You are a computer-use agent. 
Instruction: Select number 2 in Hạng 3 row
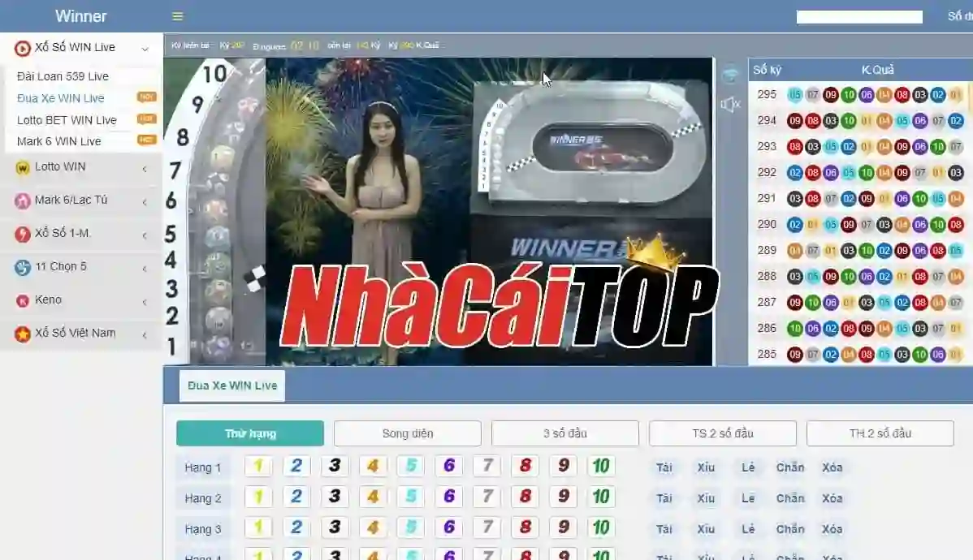[x=296, y=528]
